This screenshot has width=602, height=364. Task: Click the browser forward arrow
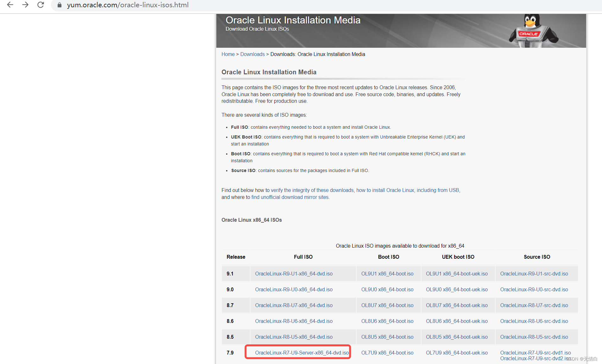(x=25, y=5)
